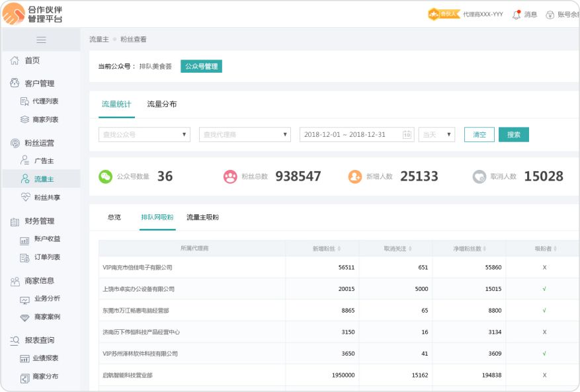
Task: Switch to the 流量分布 tab
Action: click(x=161, y=104)
